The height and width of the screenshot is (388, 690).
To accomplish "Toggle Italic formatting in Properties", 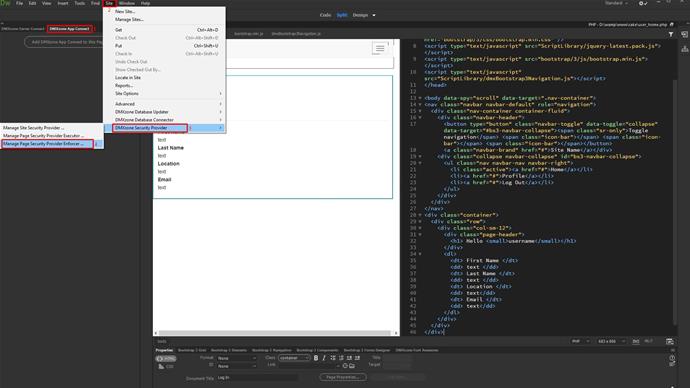I will point(324,358).
